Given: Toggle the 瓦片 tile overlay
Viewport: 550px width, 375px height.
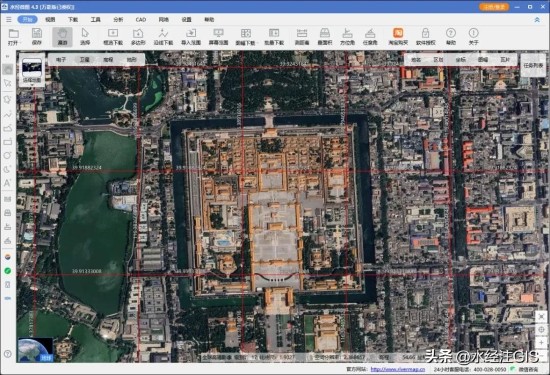Looking at the screenshot, I should [505, 60].
